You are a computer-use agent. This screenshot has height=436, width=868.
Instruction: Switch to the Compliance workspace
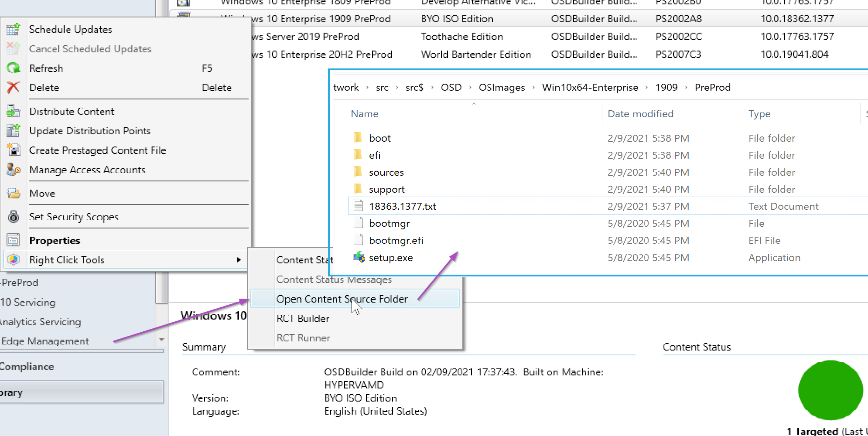coord(27,366)
